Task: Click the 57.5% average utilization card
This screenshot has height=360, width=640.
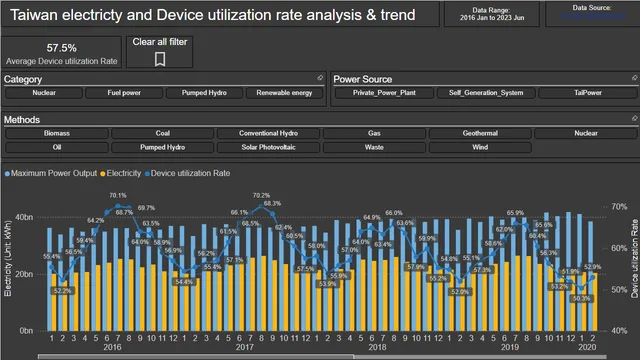Action: coord(62,52)
